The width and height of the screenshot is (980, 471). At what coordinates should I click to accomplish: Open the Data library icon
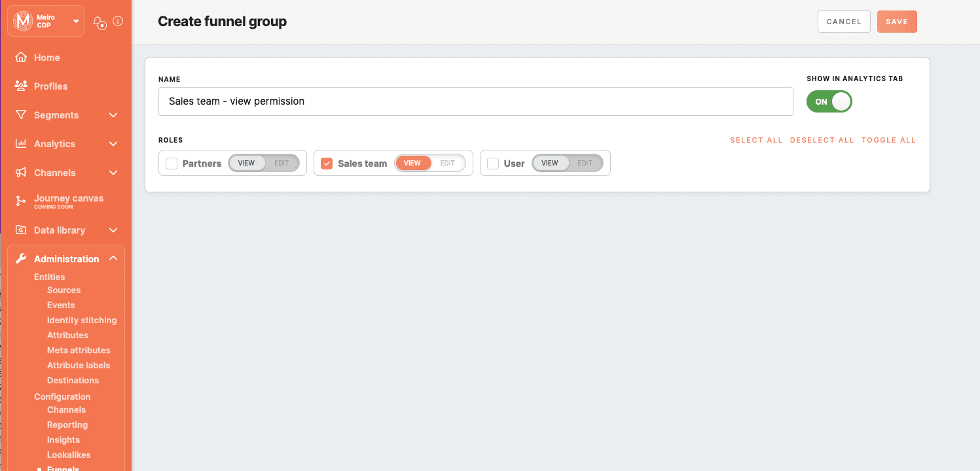click(22, 230)
